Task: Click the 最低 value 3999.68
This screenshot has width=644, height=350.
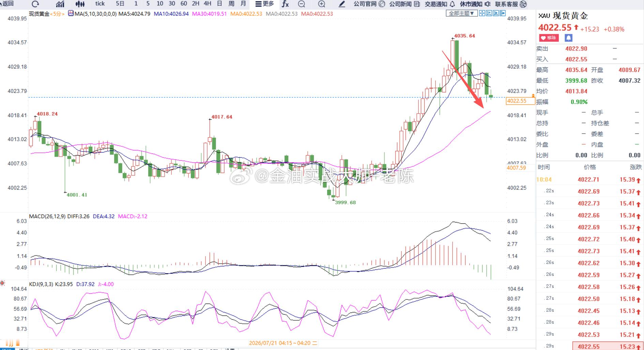Action: [576, 81]
